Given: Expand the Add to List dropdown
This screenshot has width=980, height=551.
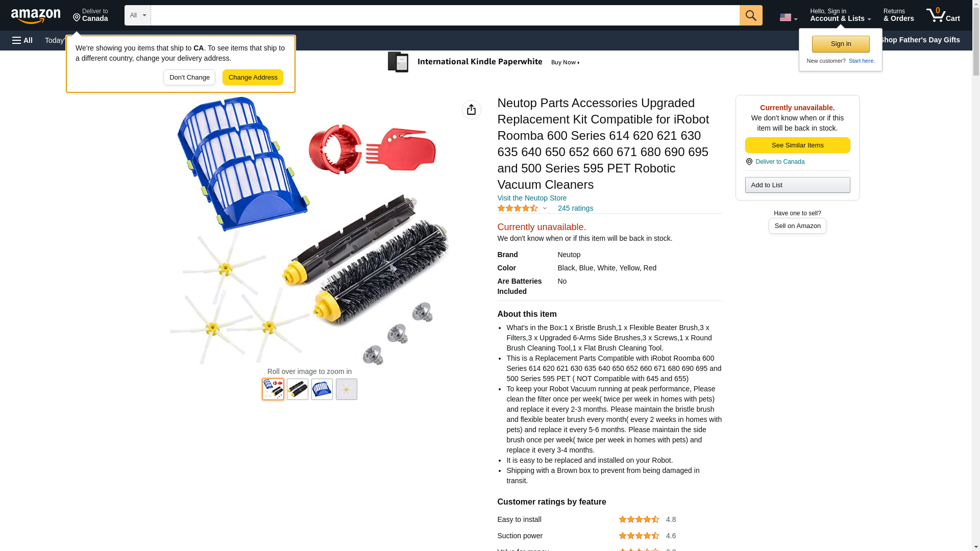Looking at the screenshot, I should pyautogui.click(x=797, y=185).
